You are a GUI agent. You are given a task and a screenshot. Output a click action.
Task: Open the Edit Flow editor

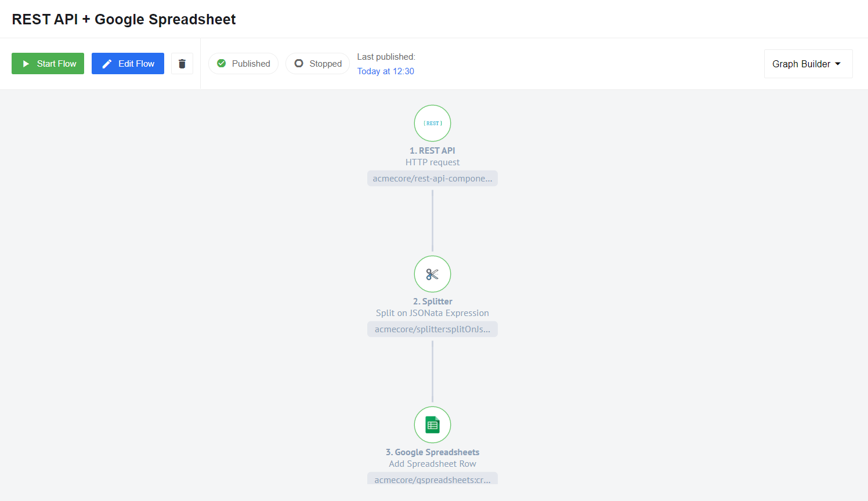(128, 64)
